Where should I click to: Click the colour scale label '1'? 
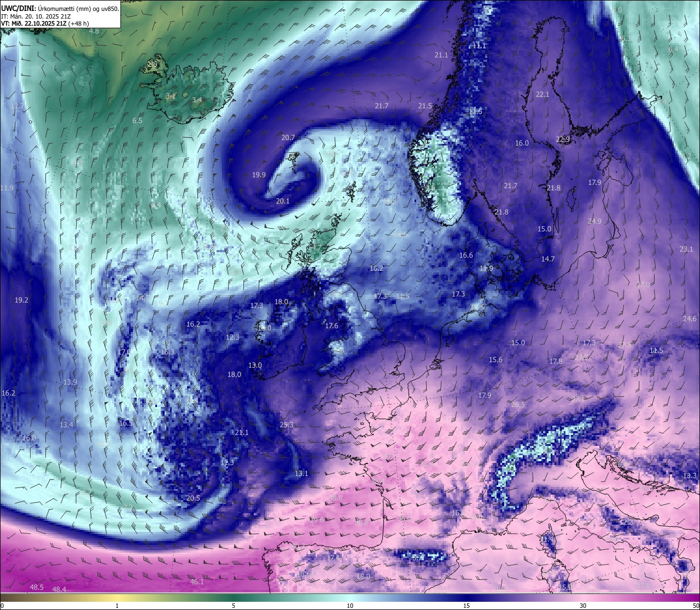[117, 606]
